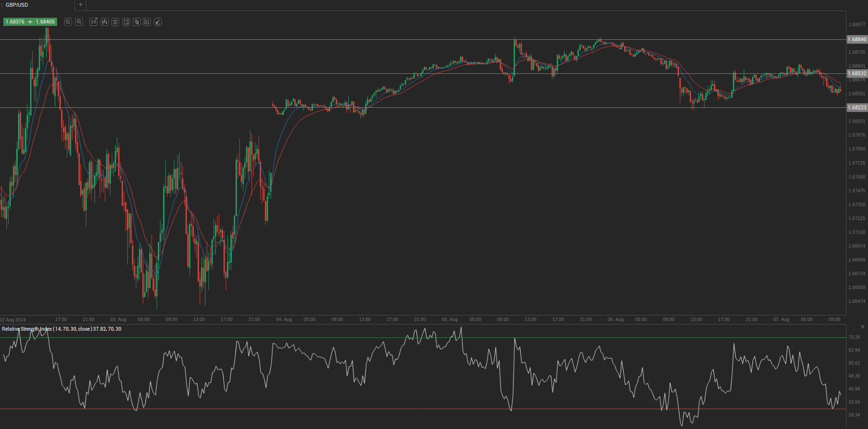The height and width of the screenshot is (429, 868).
Task: Click the 1.68977 price axis value
Action: (857, 24)
